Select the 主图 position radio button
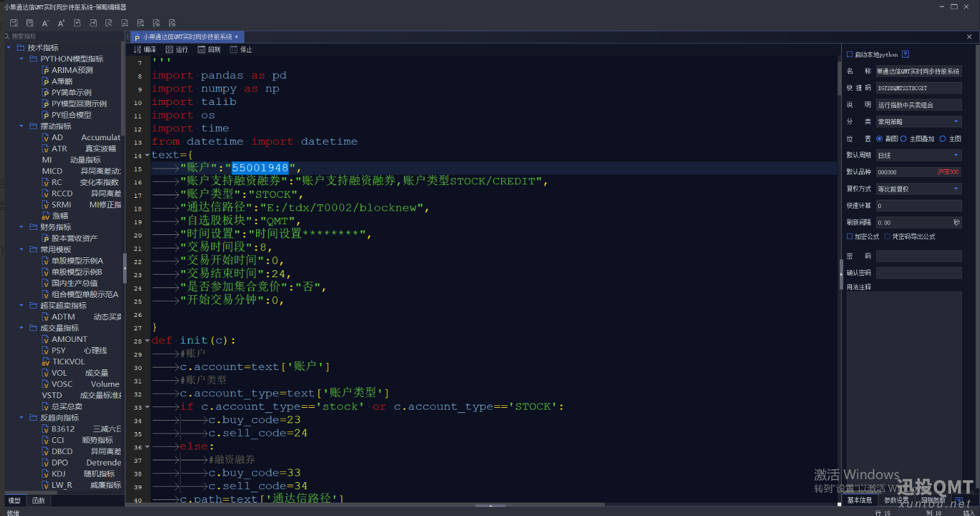 pyautogui.click(x=942, y=138)
